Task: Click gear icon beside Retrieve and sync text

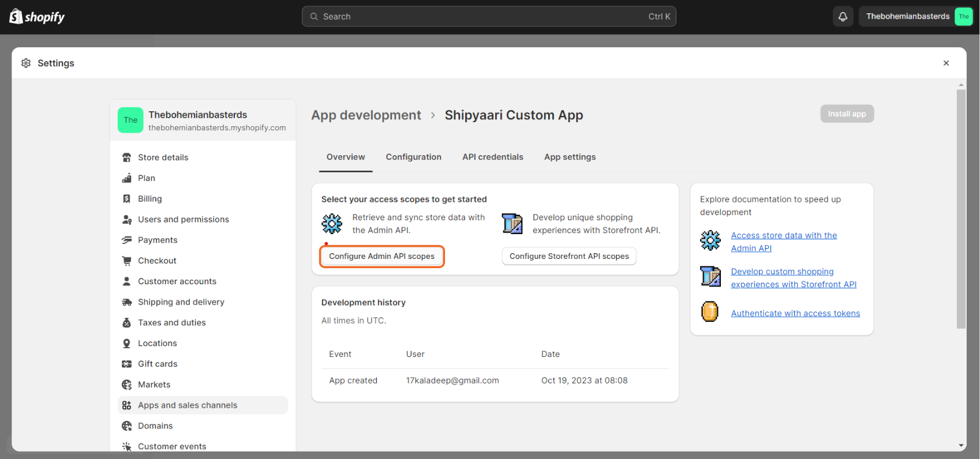Action: point(332,223)
